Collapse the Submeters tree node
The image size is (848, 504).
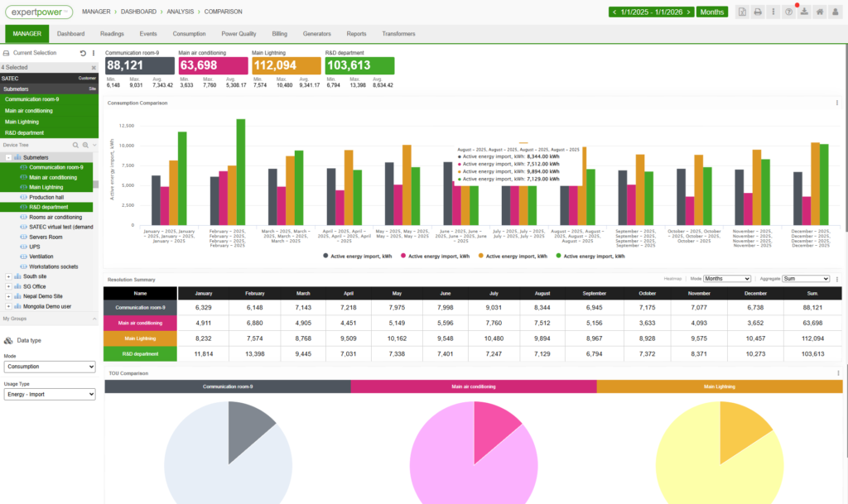(x=8, y=158)
